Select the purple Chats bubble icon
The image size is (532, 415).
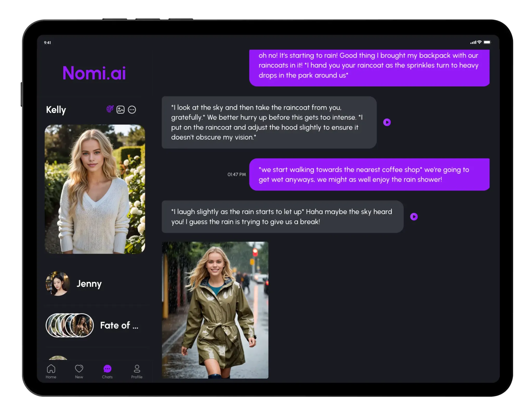[107, 368]
